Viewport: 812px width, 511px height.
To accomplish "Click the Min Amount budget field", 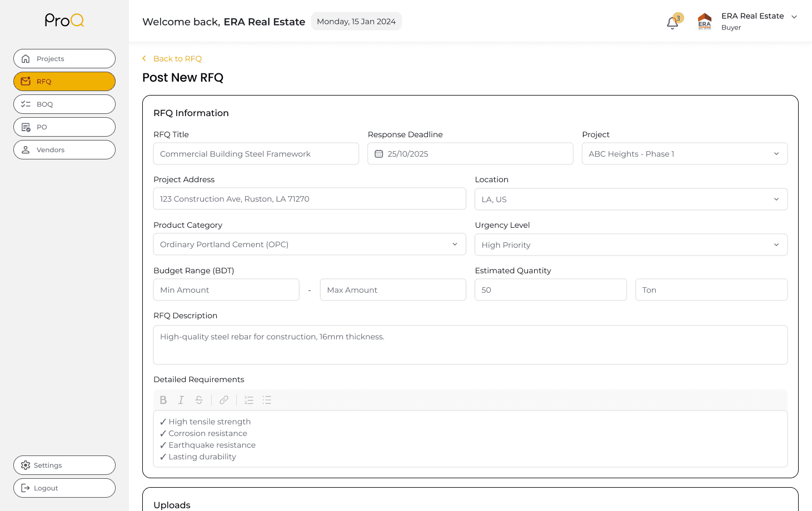I will [226, 290].
